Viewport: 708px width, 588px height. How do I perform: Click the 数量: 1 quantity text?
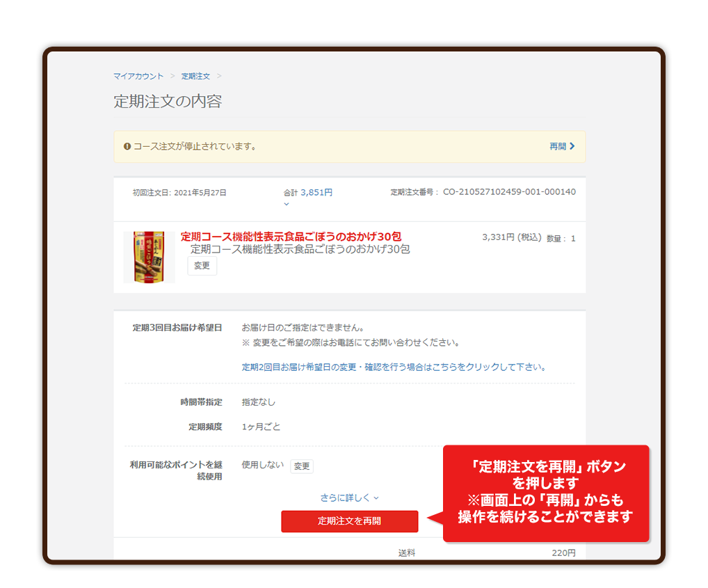561,239
